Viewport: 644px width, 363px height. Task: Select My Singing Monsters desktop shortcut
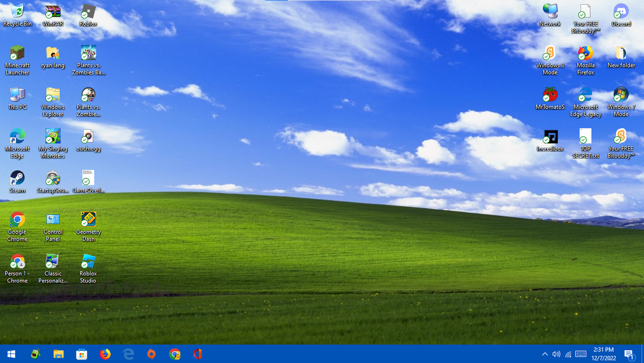click(53, 144)
